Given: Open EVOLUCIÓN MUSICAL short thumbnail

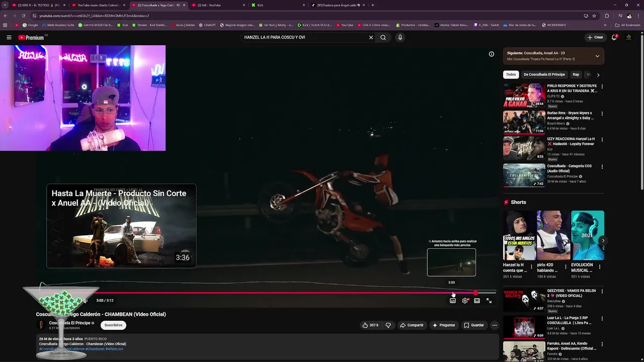Looking at the screenshot, I should click(x=587, y=235).
